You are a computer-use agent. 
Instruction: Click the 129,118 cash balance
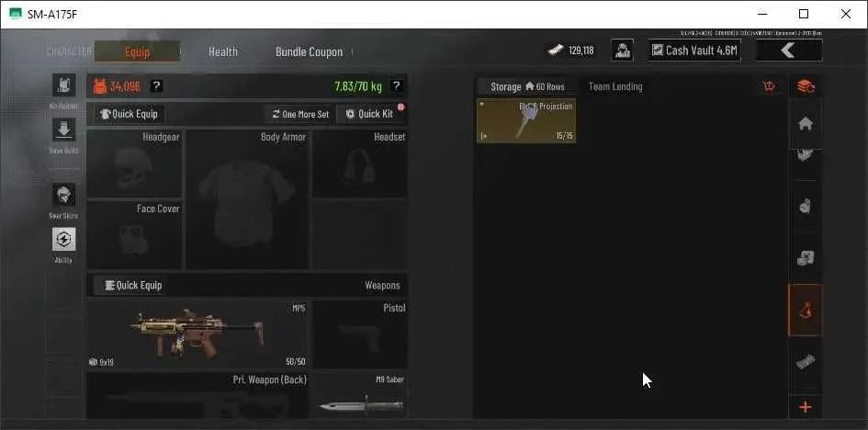pos(581,51)
